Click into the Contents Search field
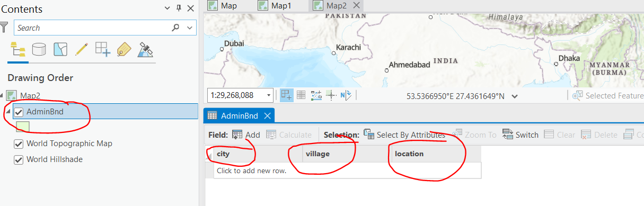 (93, 28)
